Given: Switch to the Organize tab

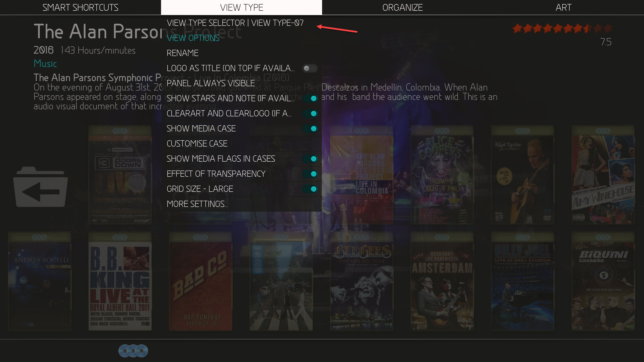Looking at the screenshot, I should [x=402, y=8].
